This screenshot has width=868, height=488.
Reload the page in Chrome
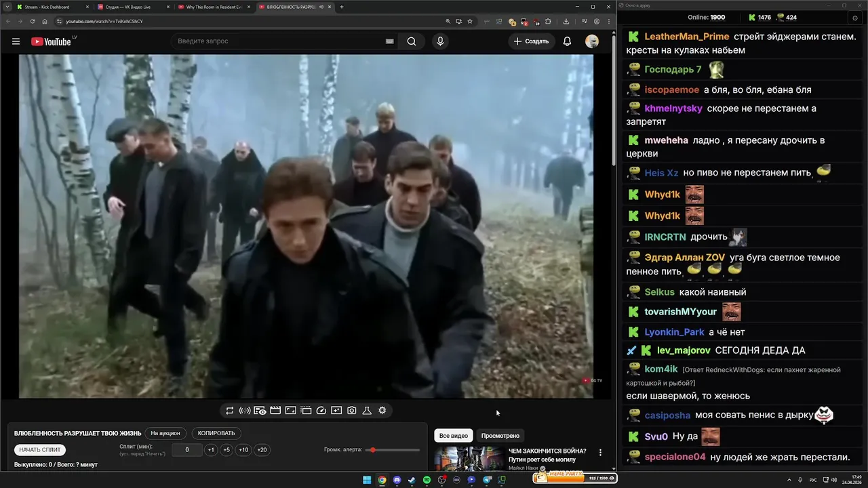[x=32, y=21]
